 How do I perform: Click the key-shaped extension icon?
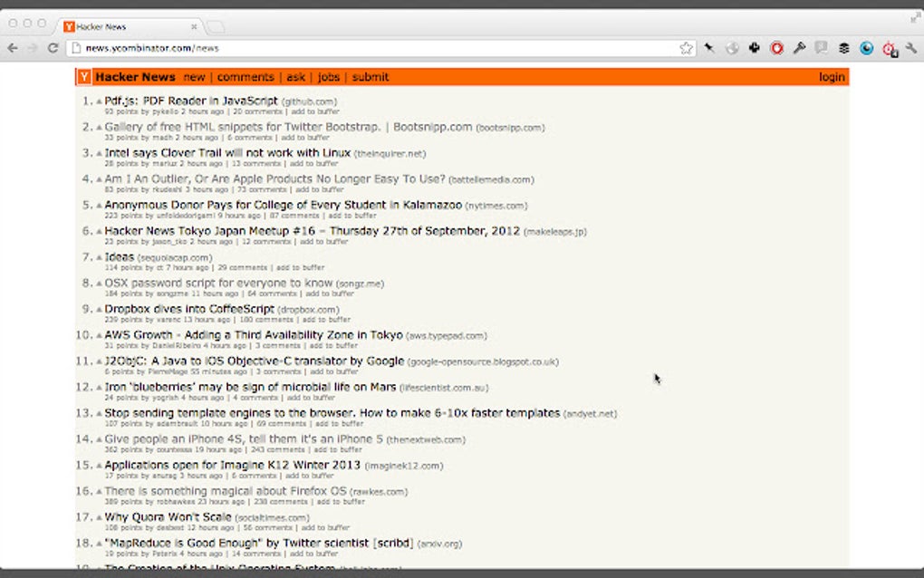[x=801, y=46]
